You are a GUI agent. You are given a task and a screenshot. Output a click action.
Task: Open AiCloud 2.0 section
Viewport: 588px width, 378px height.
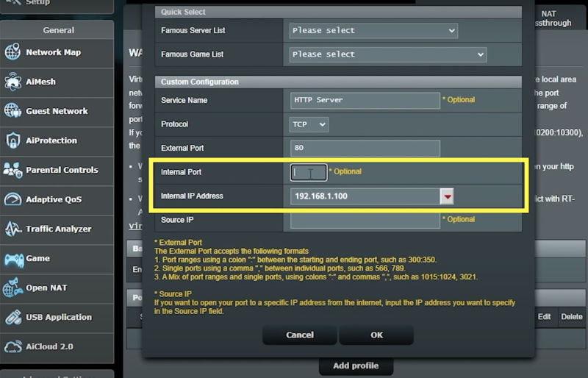point(57,346)
